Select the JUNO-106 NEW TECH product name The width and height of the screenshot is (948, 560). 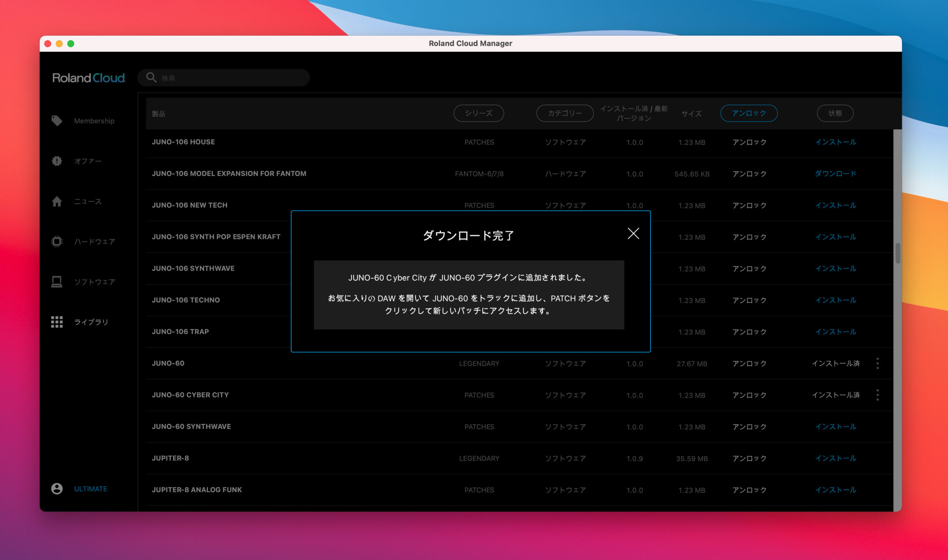coord(189,205)
